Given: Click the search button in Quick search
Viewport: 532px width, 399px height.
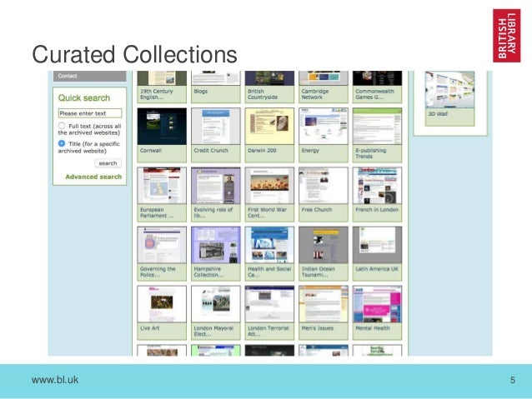Looking at the screenshot, I should coord(108,163).
